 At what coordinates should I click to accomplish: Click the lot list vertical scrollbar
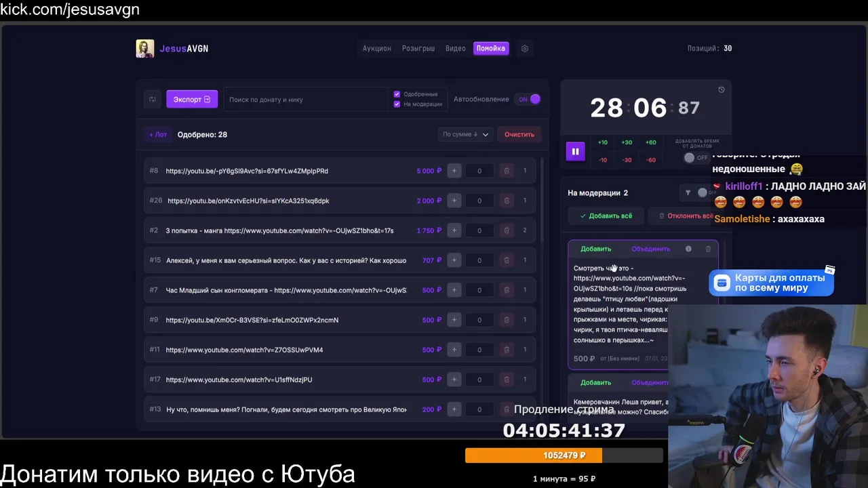(x=542, y=200)
